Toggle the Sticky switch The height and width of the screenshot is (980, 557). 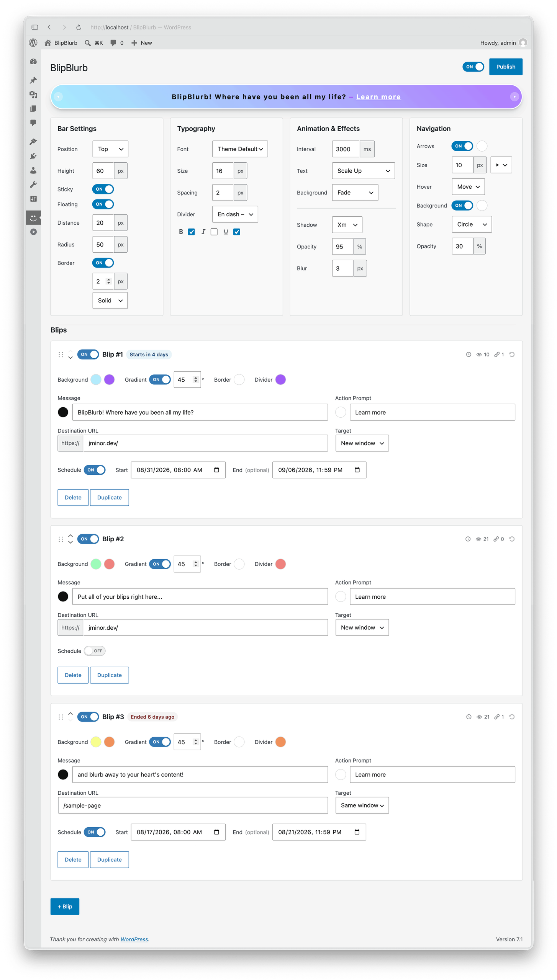pyautogui.click(x=103, y=189)
